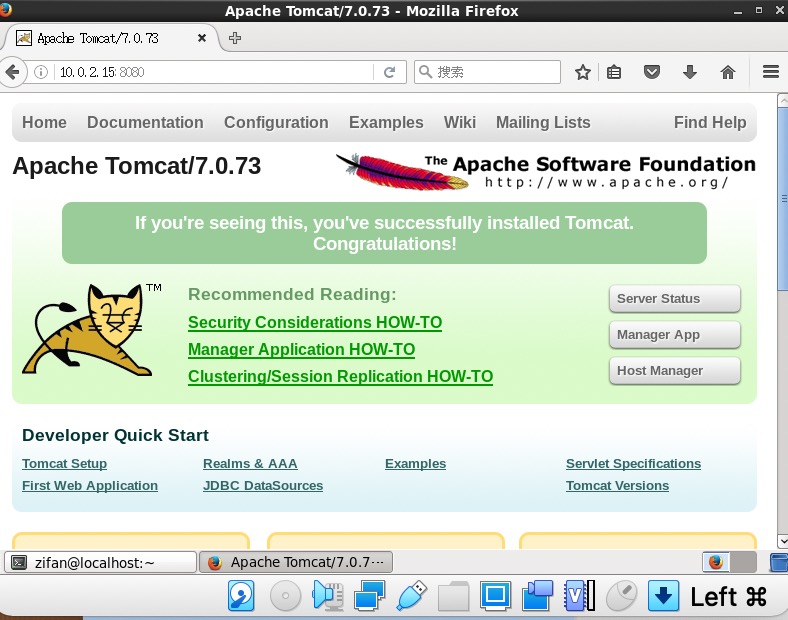The image size is (788, 620).
Task: Click the Apache feather logo
Action: pyautogui.click(x=401, y=172)
